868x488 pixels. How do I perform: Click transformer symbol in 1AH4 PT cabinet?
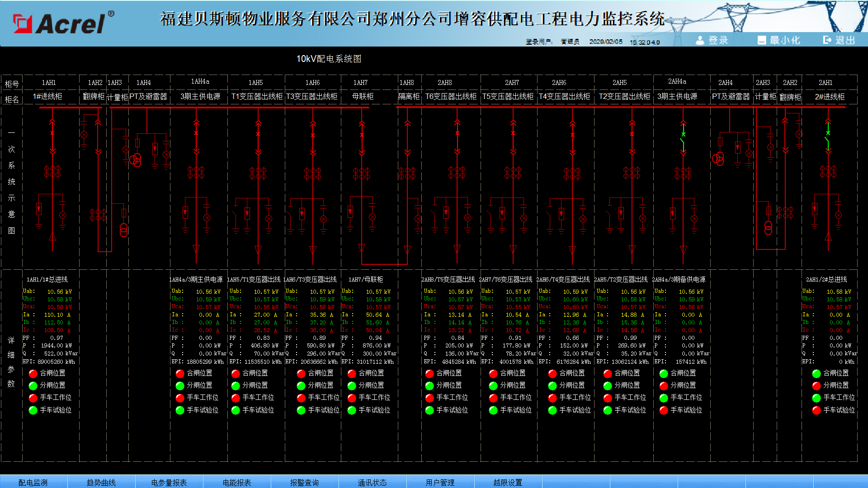pyautogui.click(x=135, y=160)
